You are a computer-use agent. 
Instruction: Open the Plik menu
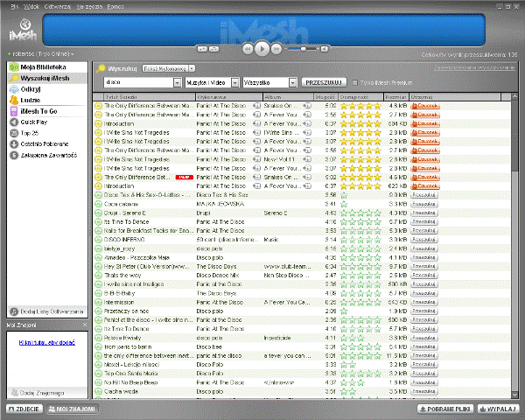pos(14,6)
